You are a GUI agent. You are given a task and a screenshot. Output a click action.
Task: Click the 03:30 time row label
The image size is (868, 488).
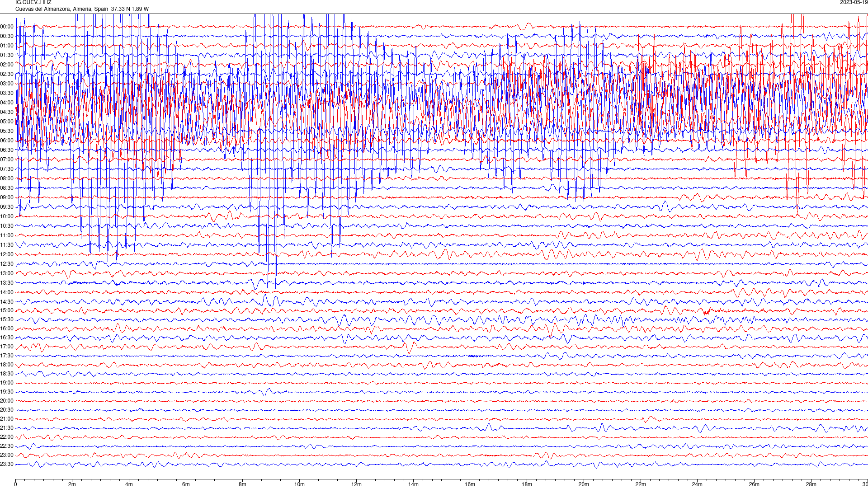[7, 94]
